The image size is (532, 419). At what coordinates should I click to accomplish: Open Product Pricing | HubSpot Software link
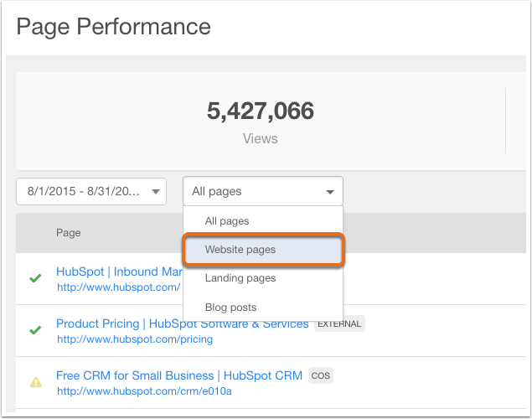click(x=183, y=323)
